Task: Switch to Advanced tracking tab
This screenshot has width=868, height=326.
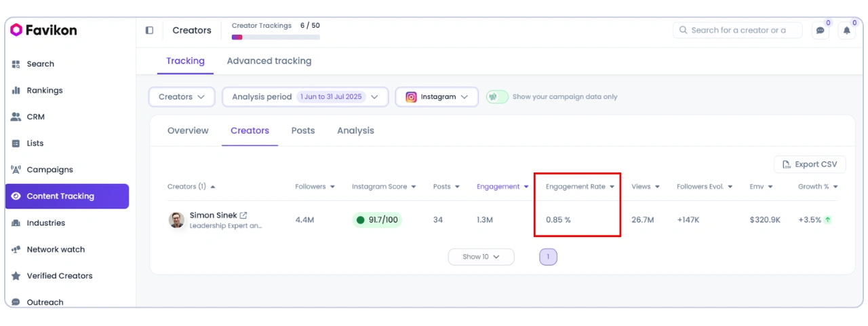Action: 269,61
